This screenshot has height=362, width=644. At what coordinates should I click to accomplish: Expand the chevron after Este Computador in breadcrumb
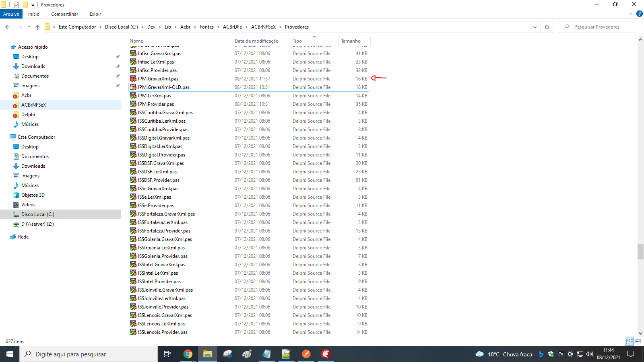pos(100,27)
